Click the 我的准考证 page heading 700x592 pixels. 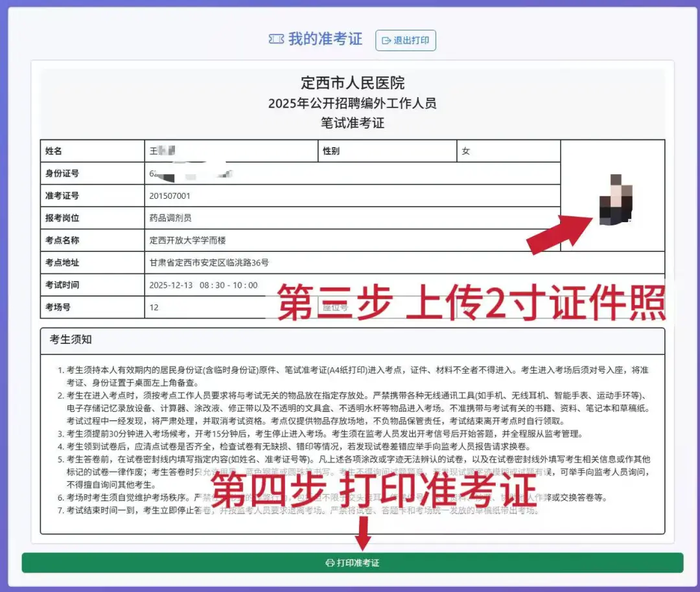tap(325, 39)
